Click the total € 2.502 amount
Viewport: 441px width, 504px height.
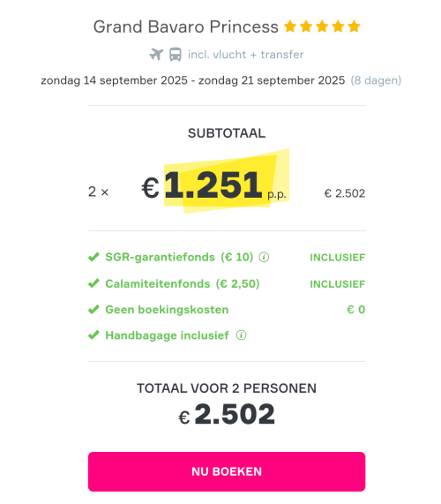point(227,414)
